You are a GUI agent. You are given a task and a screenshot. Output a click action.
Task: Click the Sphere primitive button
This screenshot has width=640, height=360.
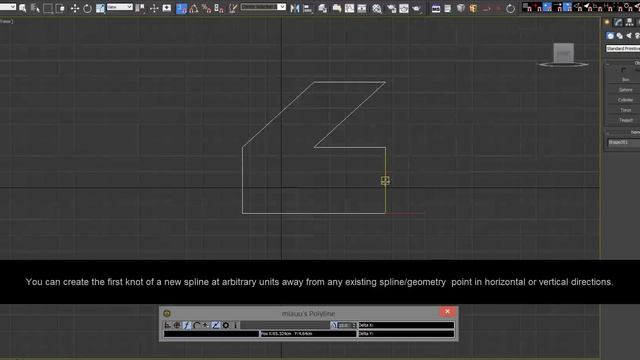point(625,90)
